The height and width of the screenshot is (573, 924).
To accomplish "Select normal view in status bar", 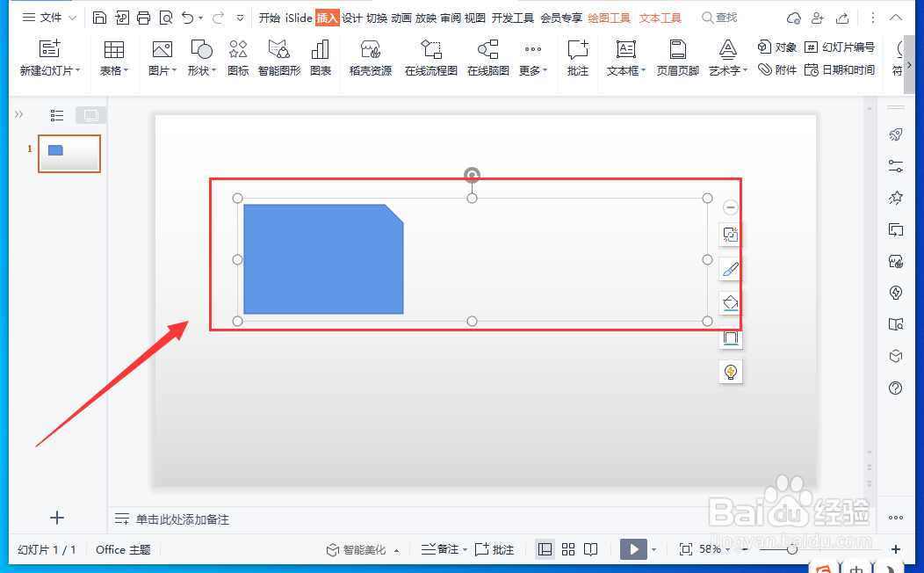I will point(545,549).
